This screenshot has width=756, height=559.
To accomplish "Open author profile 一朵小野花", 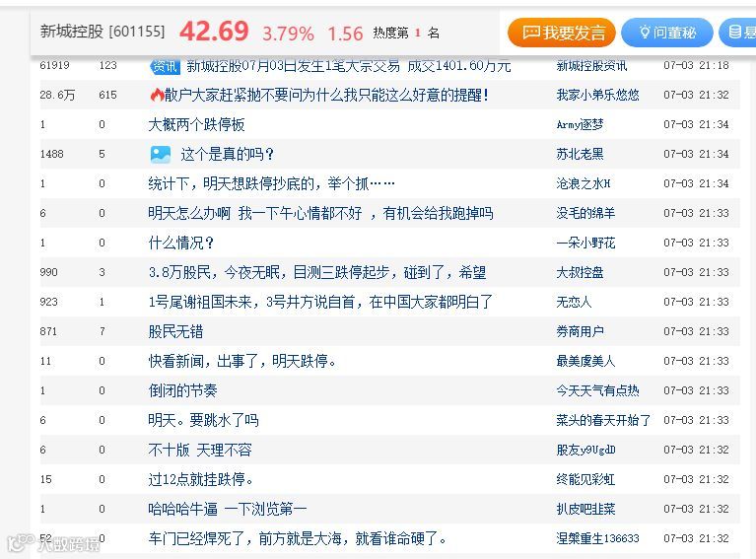I will [585, 243].
